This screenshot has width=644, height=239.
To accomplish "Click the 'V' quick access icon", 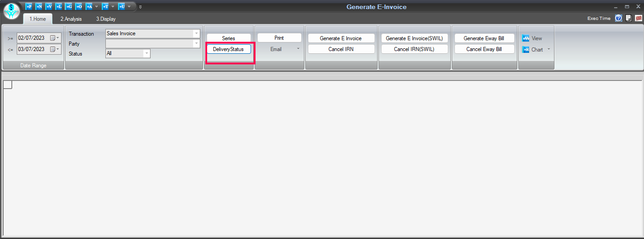I will (49, 6).
